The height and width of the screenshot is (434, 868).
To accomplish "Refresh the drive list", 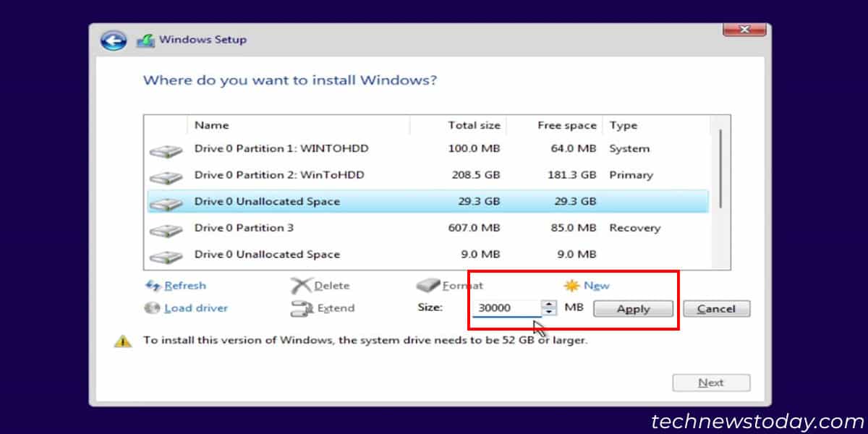I will [185, 286].
